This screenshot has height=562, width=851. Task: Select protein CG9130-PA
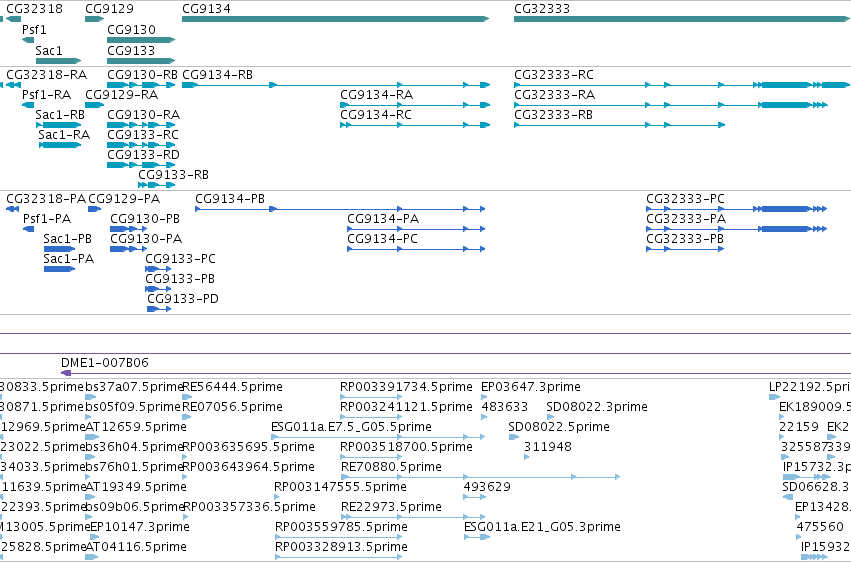click(x=129, y=250)
